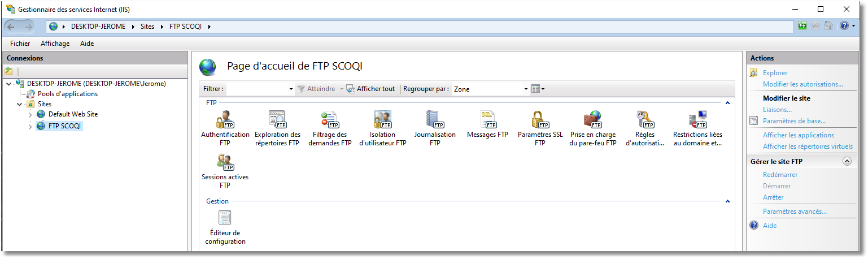Screen dimensions: 868x259
Task: Collapse the FTP group section
Action: coord(727,103)
